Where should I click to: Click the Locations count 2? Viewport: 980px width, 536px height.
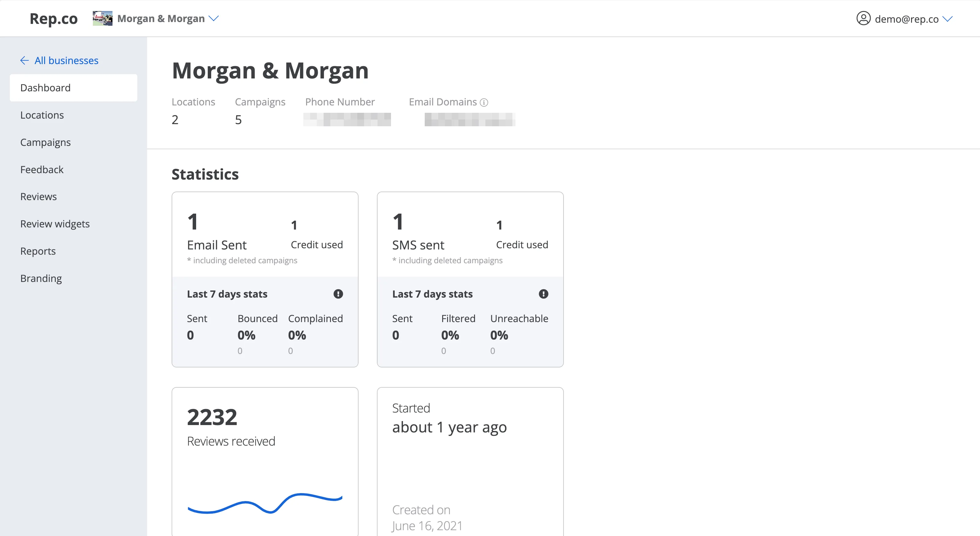[x=175, y=120]
